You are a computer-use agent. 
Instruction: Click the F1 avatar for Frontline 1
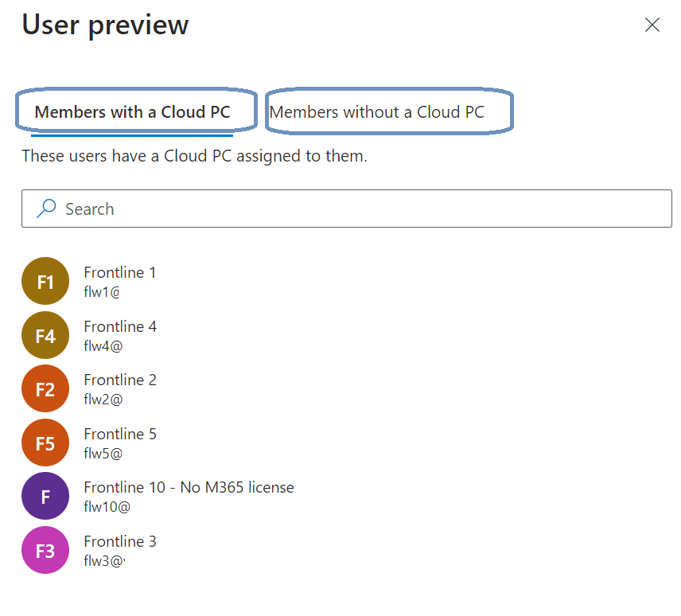(x=45, y=282)
